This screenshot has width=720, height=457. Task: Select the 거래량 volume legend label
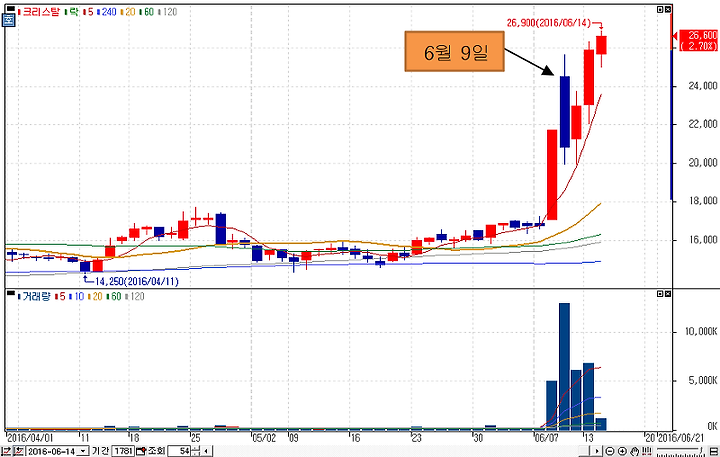(36, 296)
